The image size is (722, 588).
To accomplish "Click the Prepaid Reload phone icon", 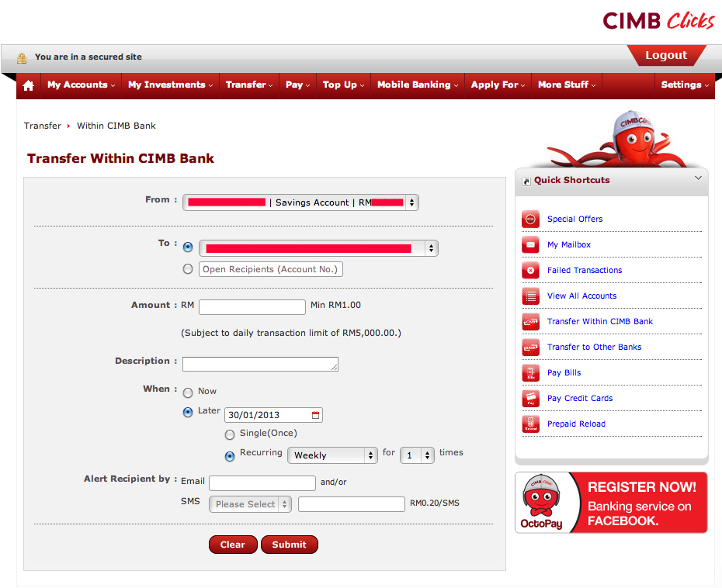I will [530, 424].
